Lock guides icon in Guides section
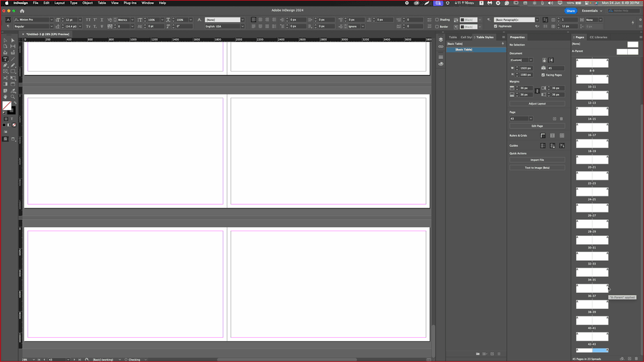Screen dimensions: 644x362 coord(552,145)
